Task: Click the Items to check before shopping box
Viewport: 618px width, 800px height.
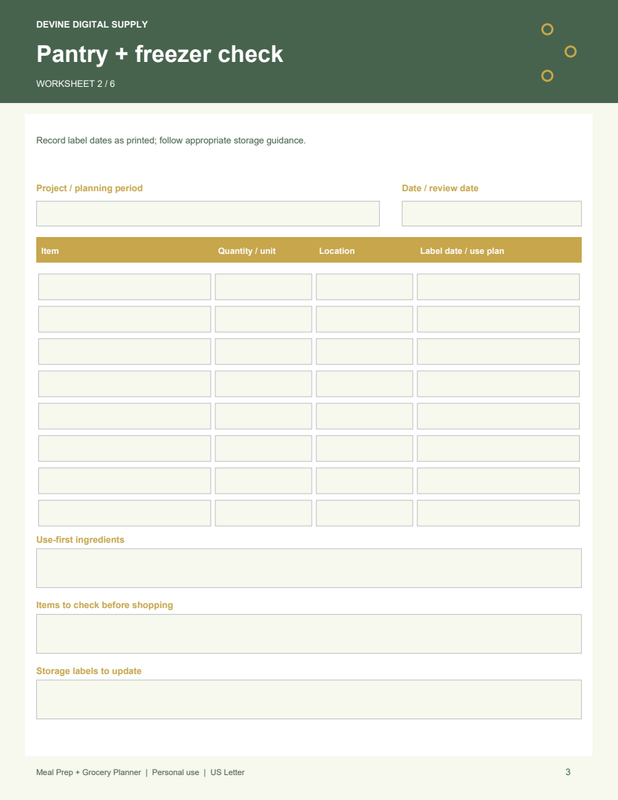Action: click(x=309, y=634)
